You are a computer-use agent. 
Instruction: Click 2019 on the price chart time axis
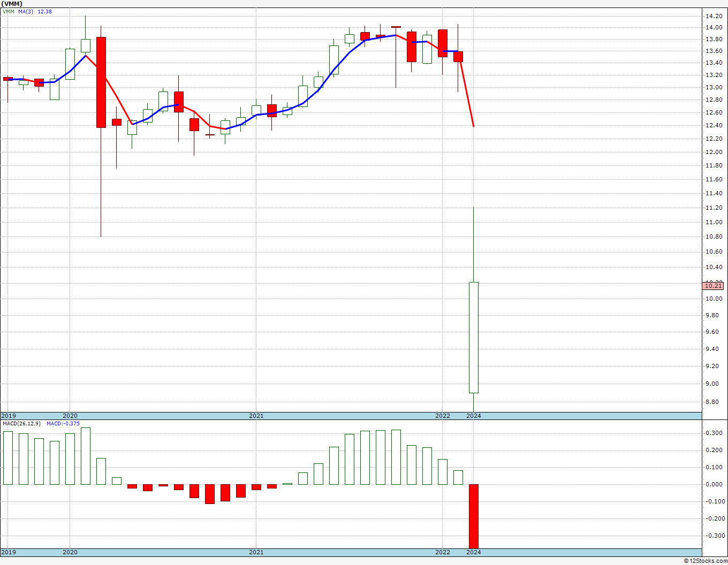[8, 416]
